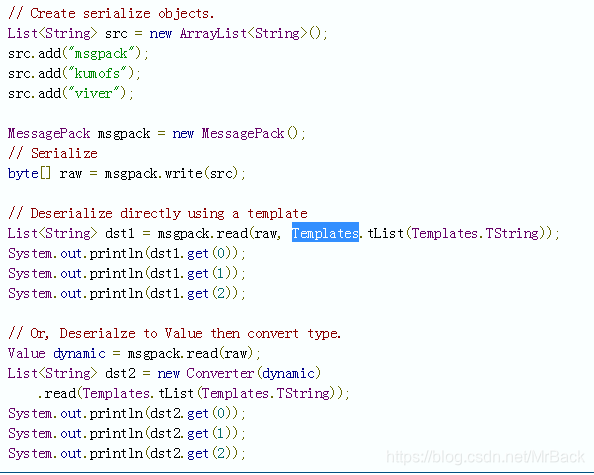
Task: Click the "Value" type before dynamic
Action: point(27,353)
